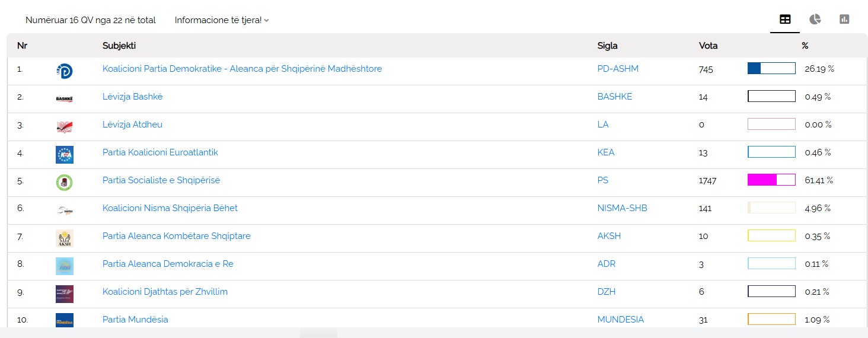868x338 pixels.
Task: Click the Partia Socialiste logo
Action: tap(64, 183)
